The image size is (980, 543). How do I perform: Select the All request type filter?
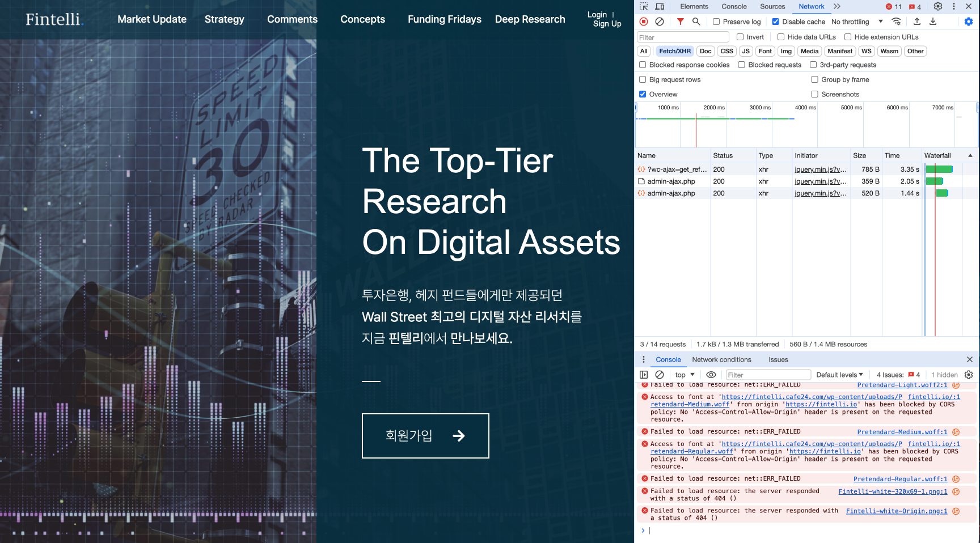[644, 51]
